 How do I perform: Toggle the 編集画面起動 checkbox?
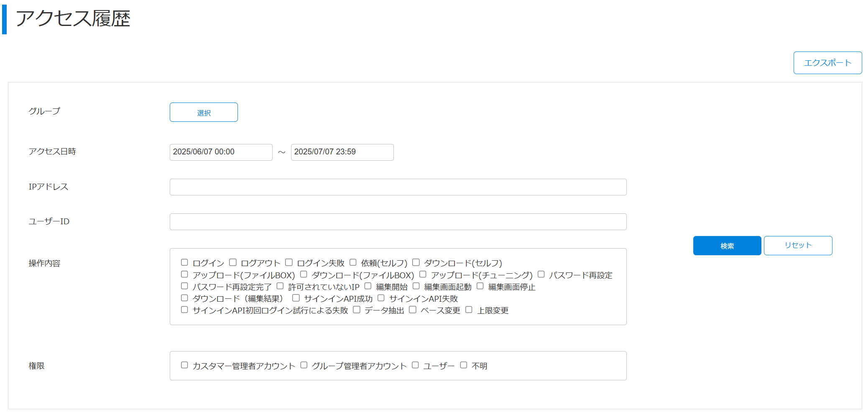416,286
